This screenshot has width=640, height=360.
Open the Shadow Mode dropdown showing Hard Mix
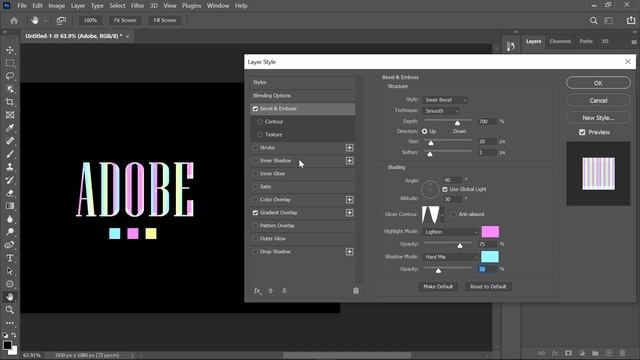click(x=451, y=257)
